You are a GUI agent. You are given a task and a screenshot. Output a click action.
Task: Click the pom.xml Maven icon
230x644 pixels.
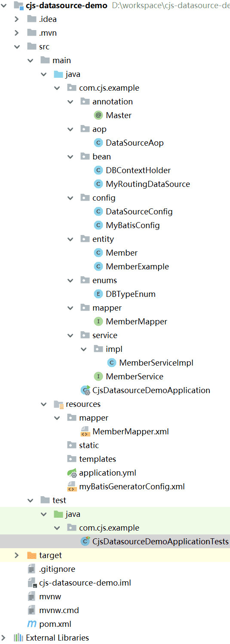pyautogui.click(x=31, y=624)
